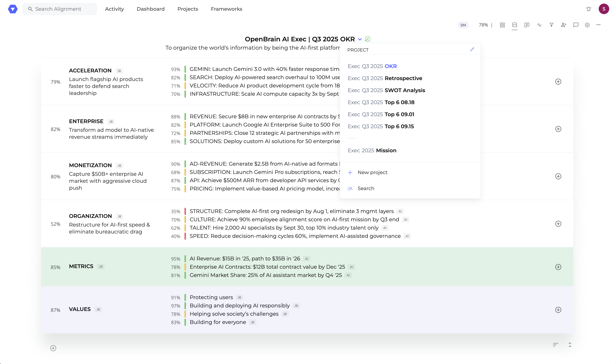Image resolution: width=616 pixels, height=364 pixels.
Task: Apply a filter to the OKR view
Action: click(551, 25)
